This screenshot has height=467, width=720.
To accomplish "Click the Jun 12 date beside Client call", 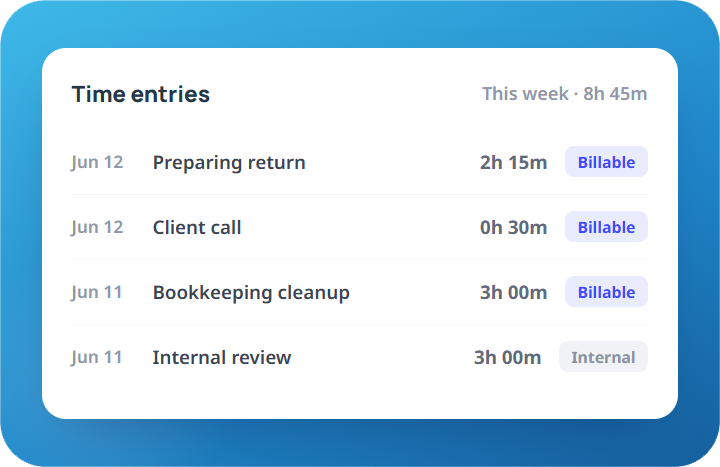I will click(97, 227).
